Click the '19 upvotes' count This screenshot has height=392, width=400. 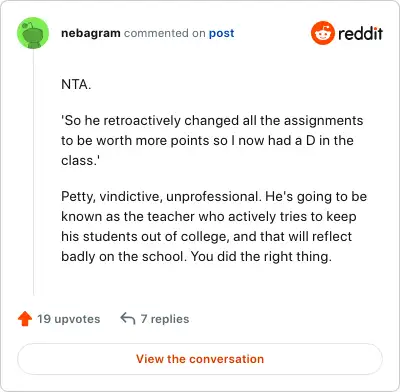coord(68,319)
